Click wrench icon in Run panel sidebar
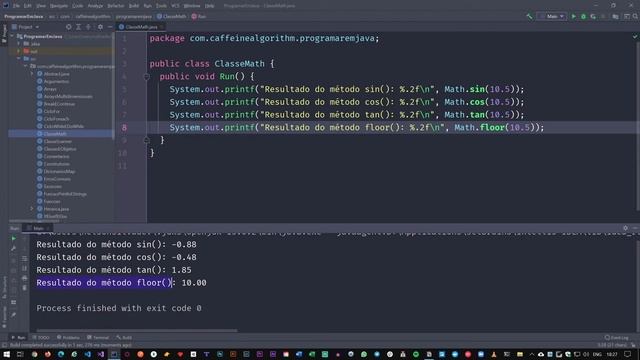The width and height of the screenshot is (640, 360). 13,248
